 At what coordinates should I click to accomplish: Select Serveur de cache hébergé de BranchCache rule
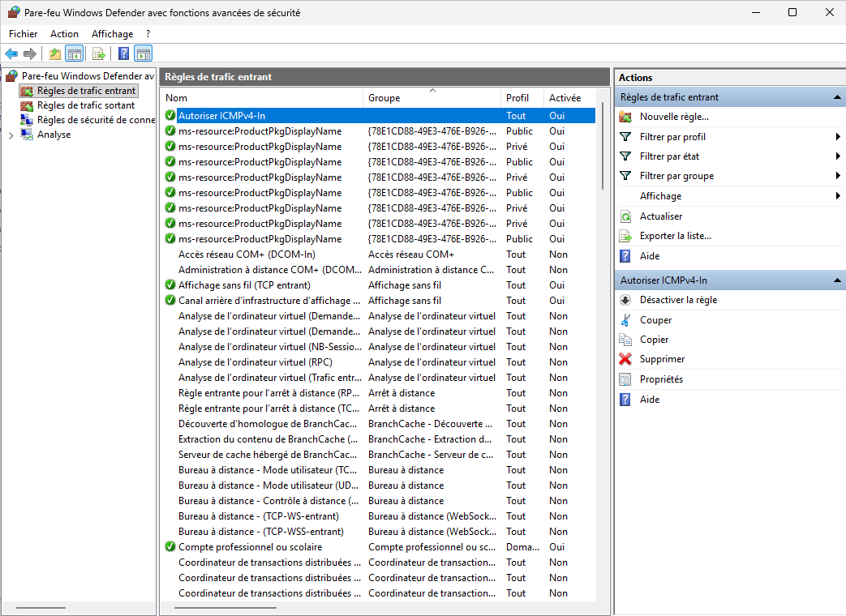pyautogui.click(x=380, y=455)
